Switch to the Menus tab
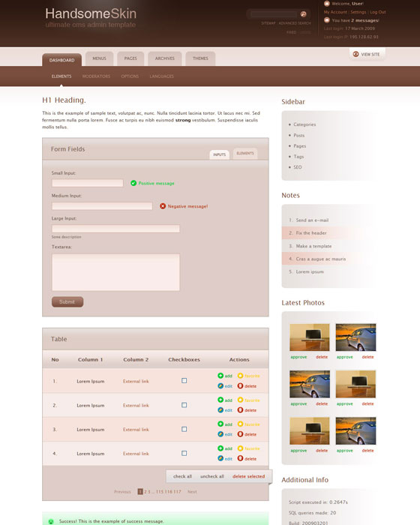The width and height of the screenshot is (420, 525). click(x=99, y=58)
